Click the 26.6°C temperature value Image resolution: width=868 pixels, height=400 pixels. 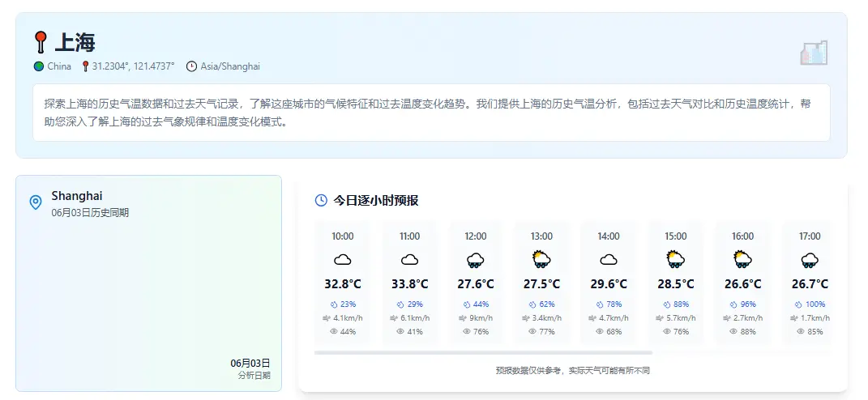coord(743,284)
